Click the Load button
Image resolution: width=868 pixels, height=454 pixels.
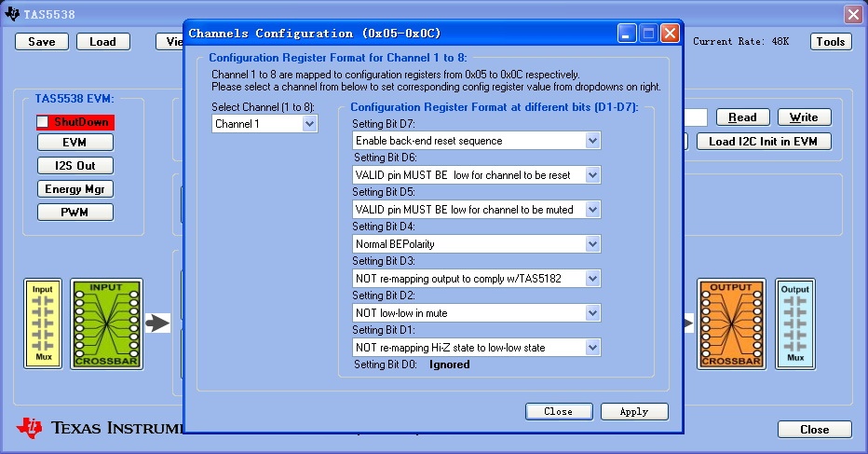point(103,42)
